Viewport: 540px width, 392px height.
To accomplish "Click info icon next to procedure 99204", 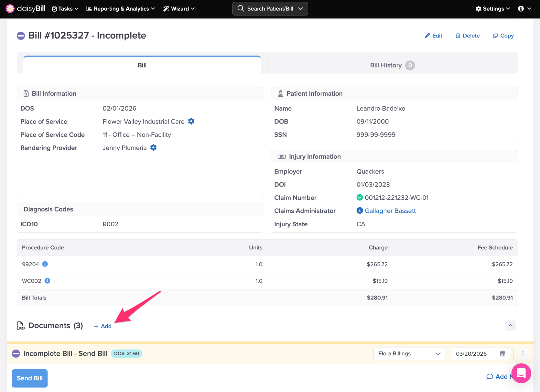I will click(45, 264).
